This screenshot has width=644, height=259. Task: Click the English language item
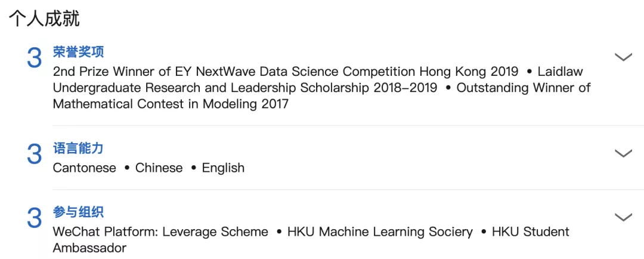pyautogui.click(x=223, y=168)
